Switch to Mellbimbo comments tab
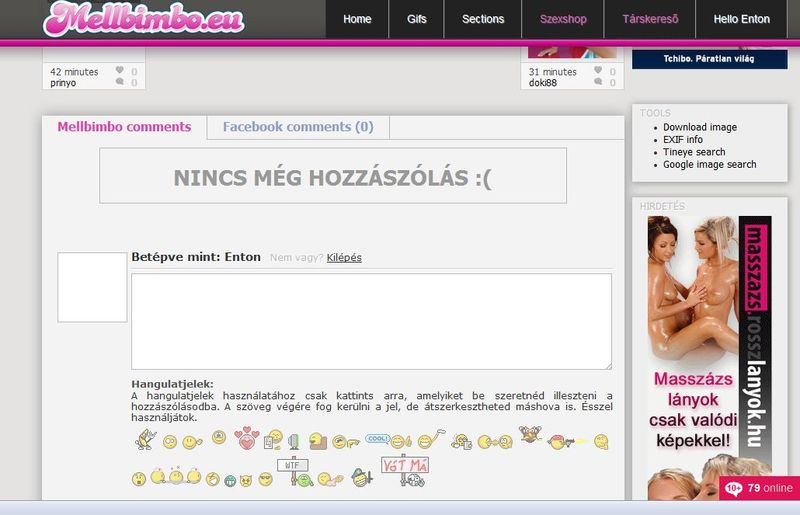The height and width of the screenshot is (515, 800). tap(124, 127)
